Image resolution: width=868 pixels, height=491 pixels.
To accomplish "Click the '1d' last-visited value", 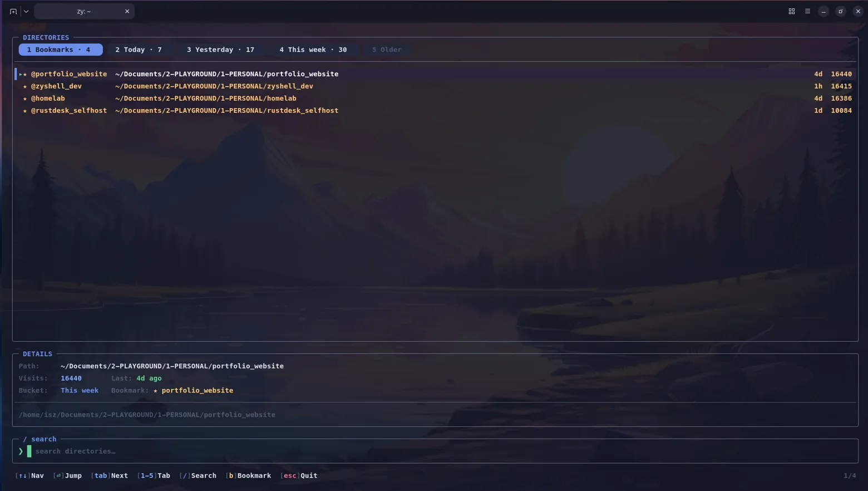I will pyautogui.click(x=818, y=110).
